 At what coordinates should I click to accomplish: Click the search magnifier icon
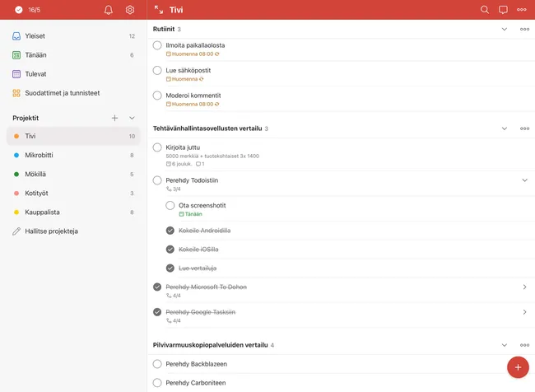(x=485, y=10)
